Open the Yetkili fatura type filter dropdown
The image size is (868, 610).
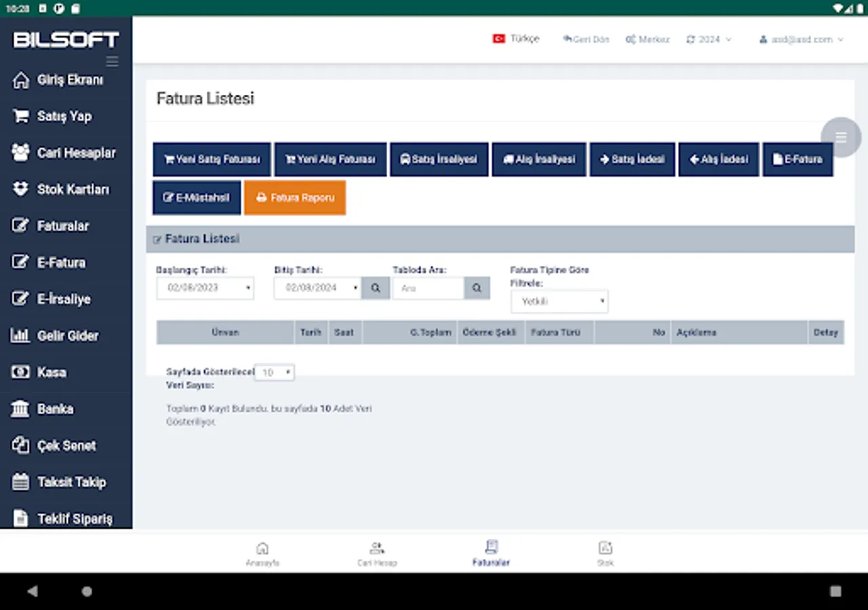(x=559, y=301)
